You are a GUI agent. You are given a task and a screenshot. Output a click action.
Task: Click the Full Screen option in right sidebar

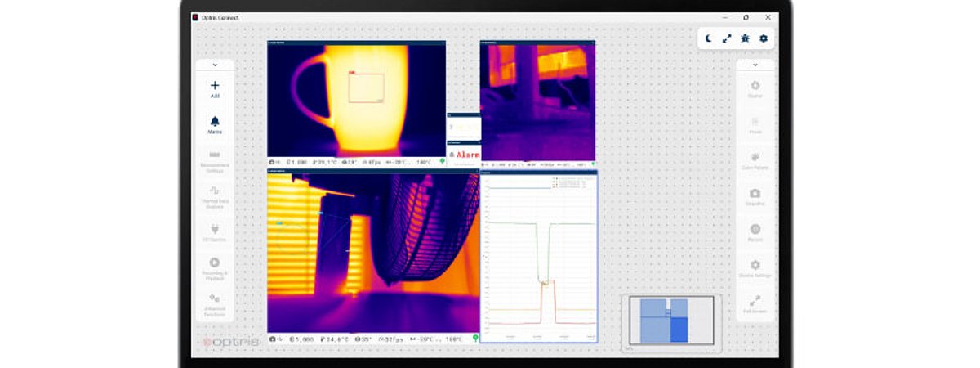coord(755,305)
